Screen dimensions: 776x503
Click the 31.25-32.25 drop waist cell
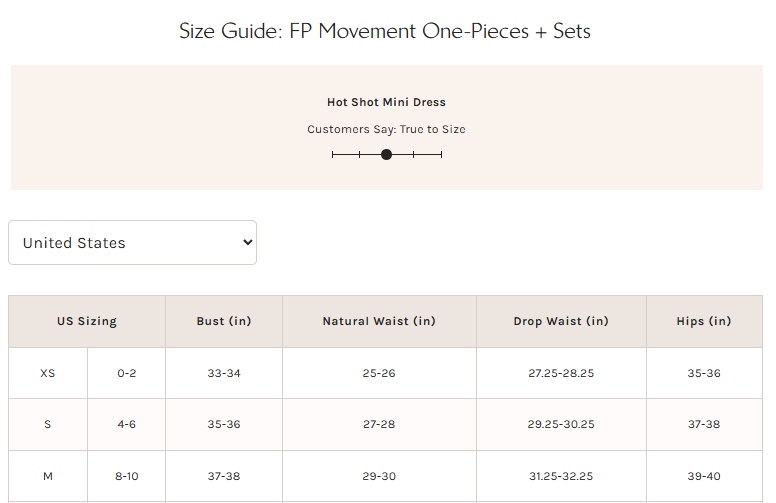[x=561, y=476]
